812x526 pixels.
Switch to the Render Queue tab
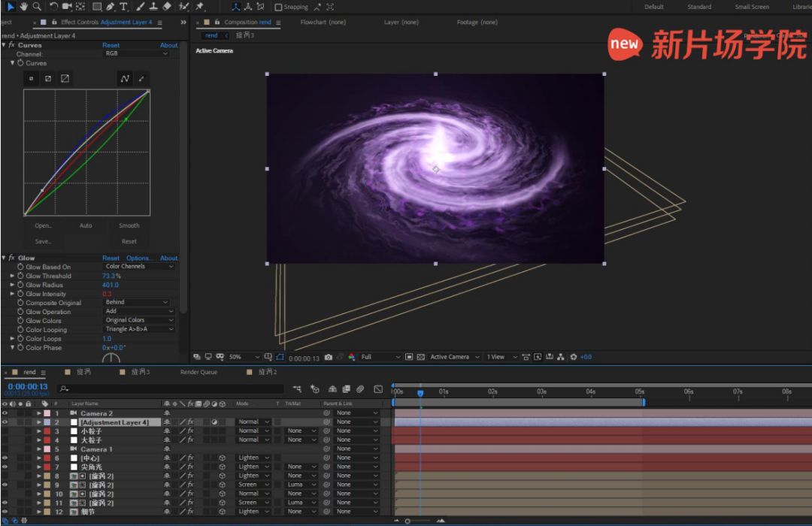click(x=198, y=372)
